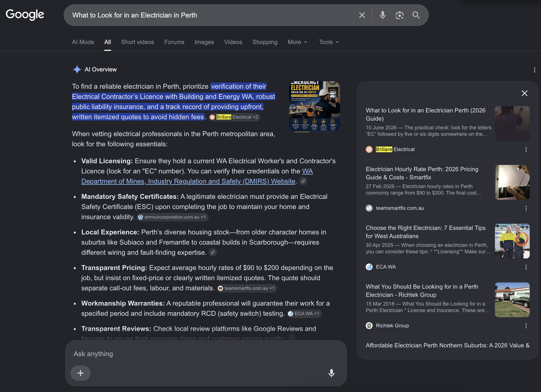
Task: Click the magnifying glass search icon
Action: point(416,15)
